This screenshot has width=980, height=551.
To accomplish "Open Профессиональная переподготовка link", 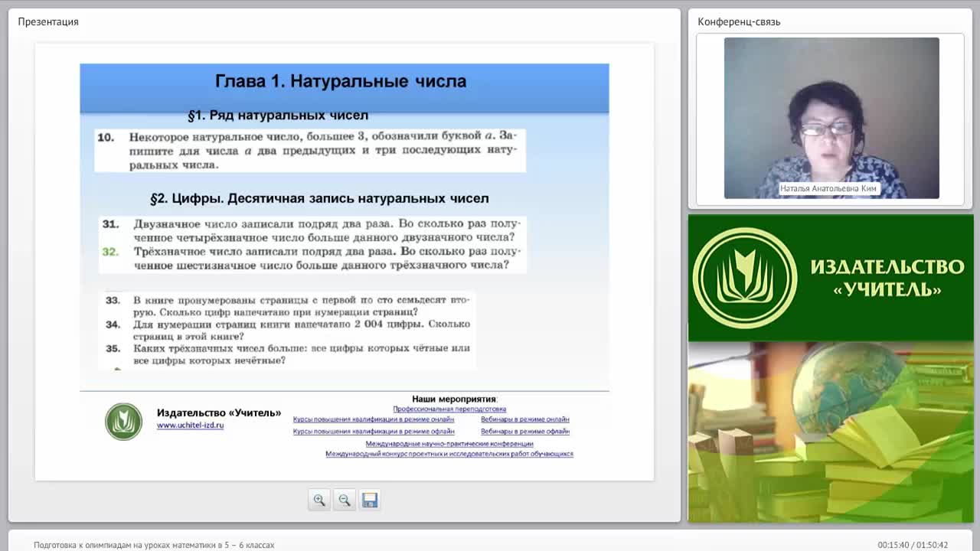I will [x=449, y=409].
